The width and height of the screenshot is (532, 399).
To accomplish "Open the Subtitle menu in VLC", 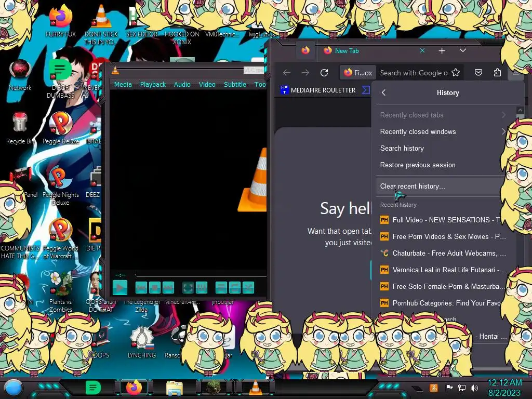I will [235, 85].
